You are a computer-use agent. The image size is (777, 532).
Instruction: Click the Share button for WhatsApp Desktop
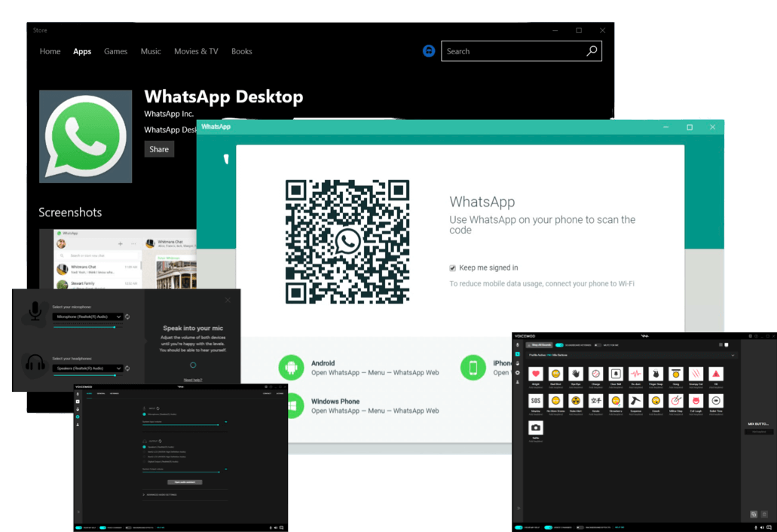pos(158,148)
